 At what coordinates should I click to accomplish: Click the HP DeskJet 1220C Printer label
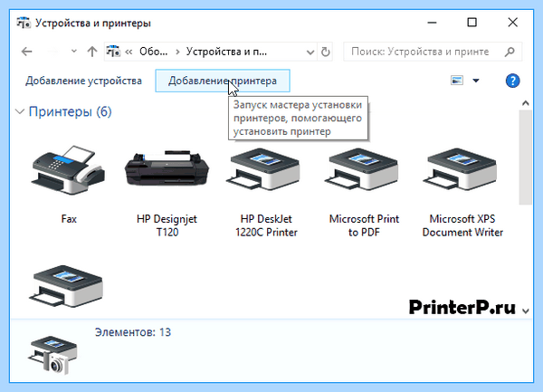[x=266, y=225]
